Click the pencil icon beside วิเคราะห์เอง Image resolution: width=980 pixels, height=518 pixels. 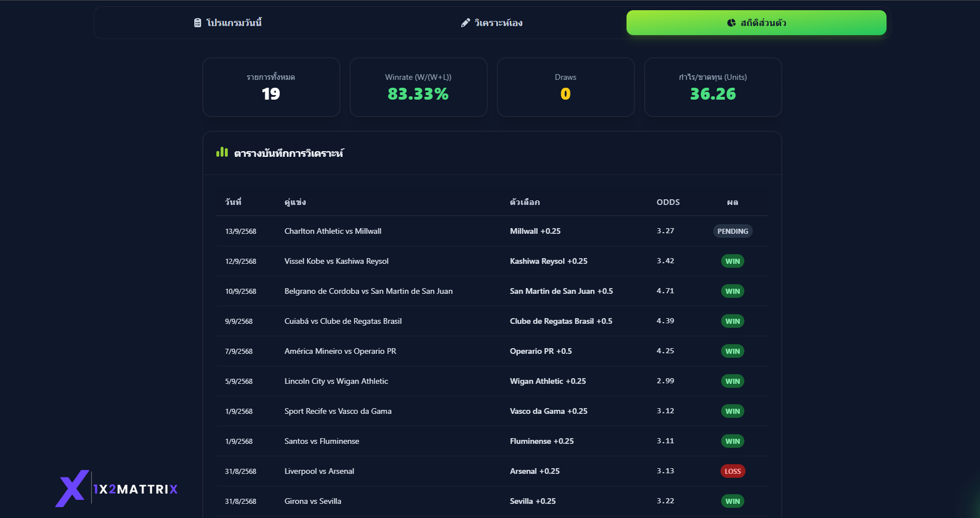(x=465, y=23)
